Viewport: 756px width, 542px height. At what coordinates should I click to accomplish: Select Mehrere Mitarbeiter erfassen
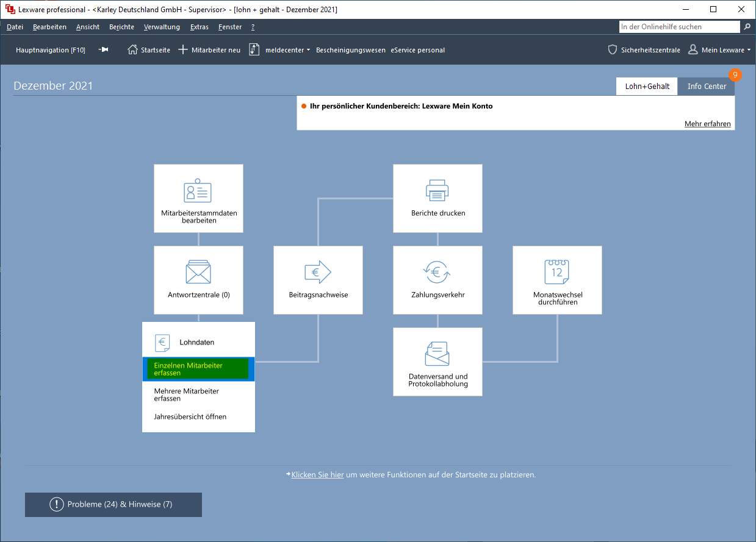click(x=198, y=394)
